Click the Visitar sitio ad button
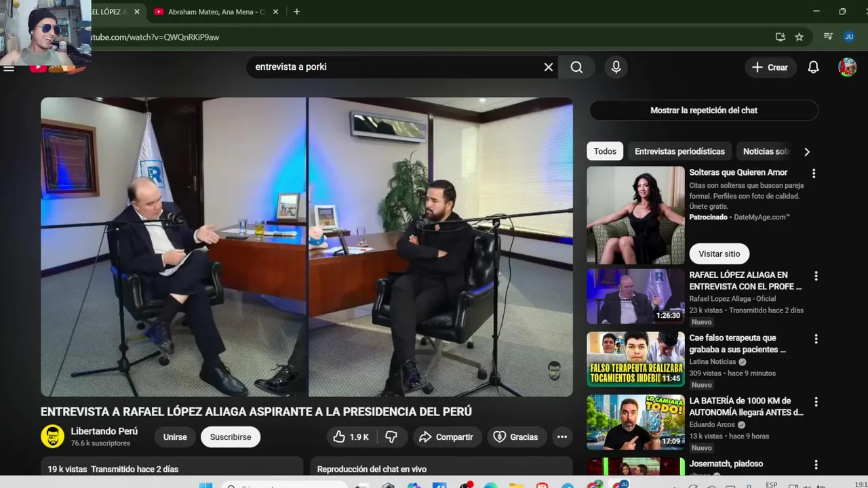This screenshot has height=488, width=868. click(x=719, y=253)
